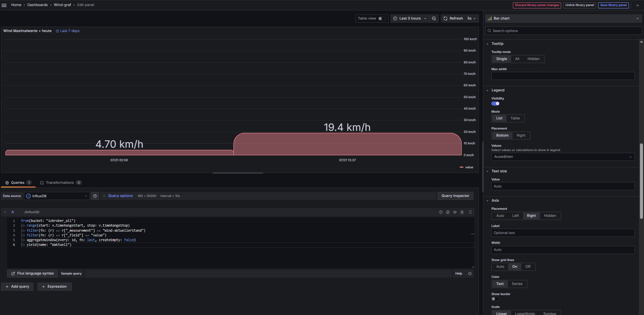Delete query A using the trash icon
The width and height of the screenshot is (644, 315).
tap(462, 212)
